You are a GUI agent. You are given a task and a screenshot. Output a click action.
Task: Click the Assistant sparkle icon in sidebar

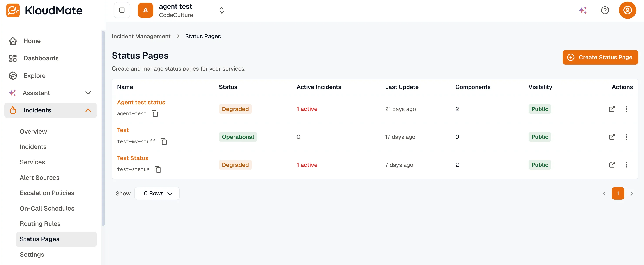[12, 93]
